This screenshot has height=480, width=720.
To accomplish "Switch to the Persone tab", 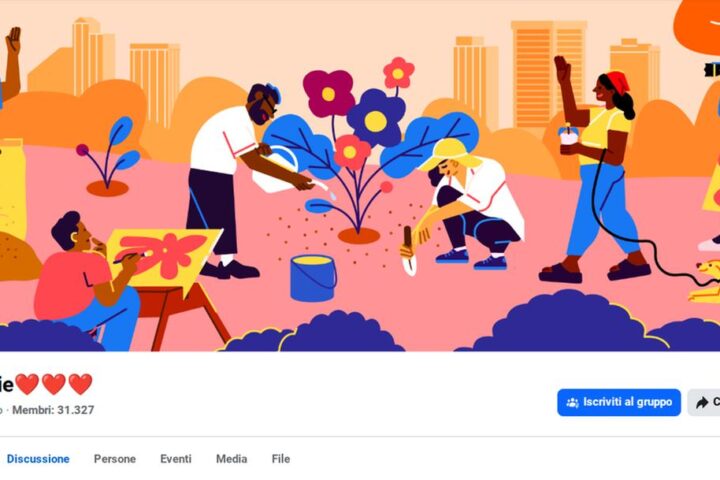I will [115, 459].
